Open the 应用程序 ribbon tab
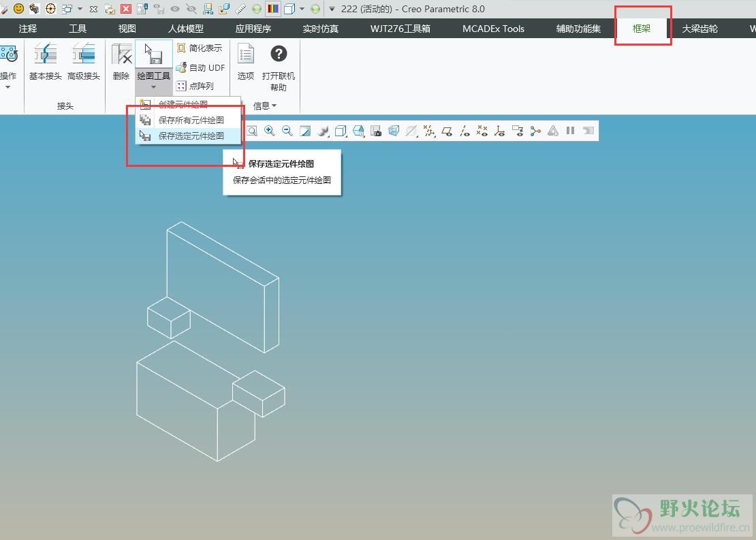This screenshot has height=540, width=756. (253, 29)
